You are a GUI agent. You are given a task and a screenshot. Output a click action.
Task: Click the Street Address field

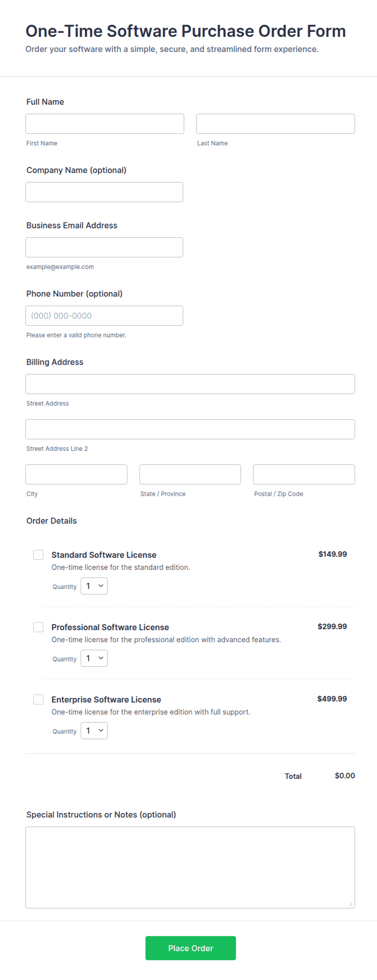[x=190, y=384]
